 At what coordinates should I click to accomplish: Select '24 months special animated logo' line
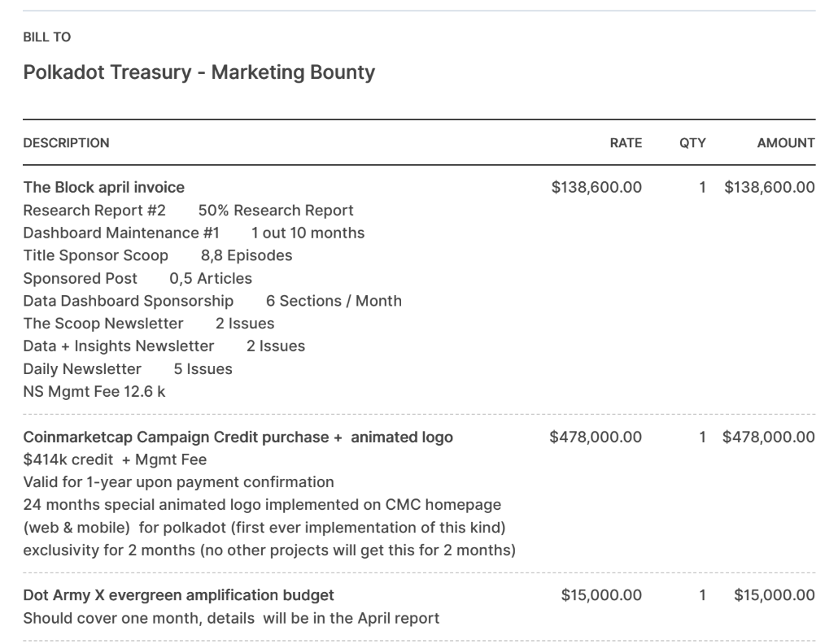[x=262, y=505]
